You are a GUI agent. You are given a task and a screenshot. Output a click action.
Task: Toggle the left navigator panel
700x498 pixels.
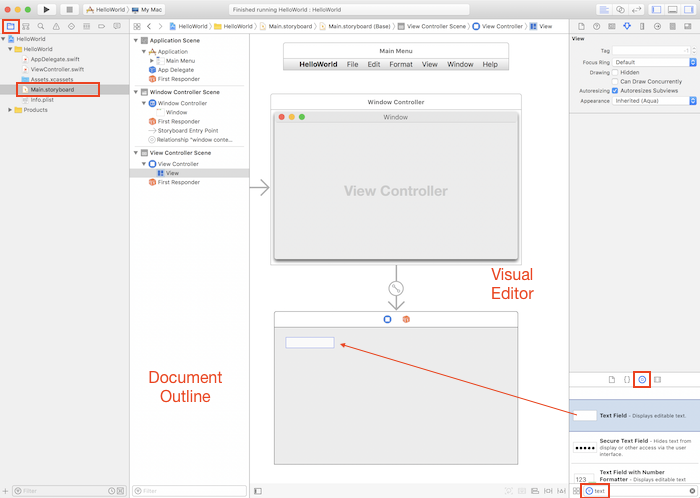(x=656, y=9)
